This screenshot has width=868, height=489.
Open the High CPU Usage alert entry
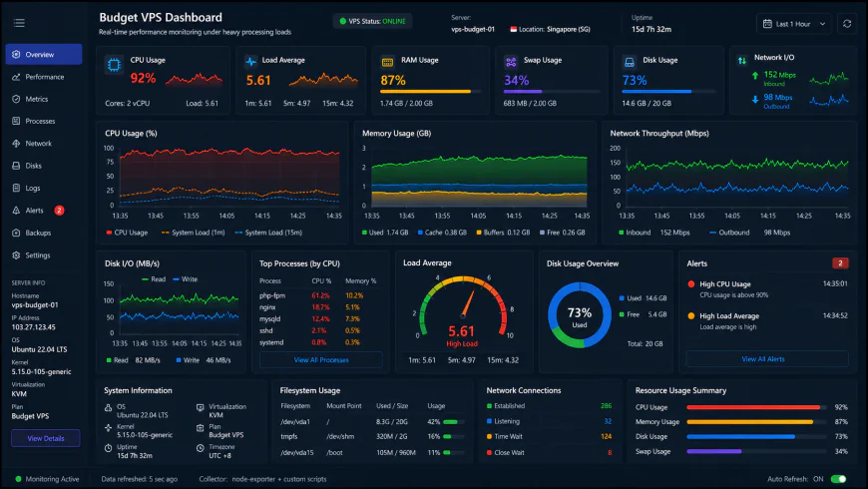click(767, 289)
